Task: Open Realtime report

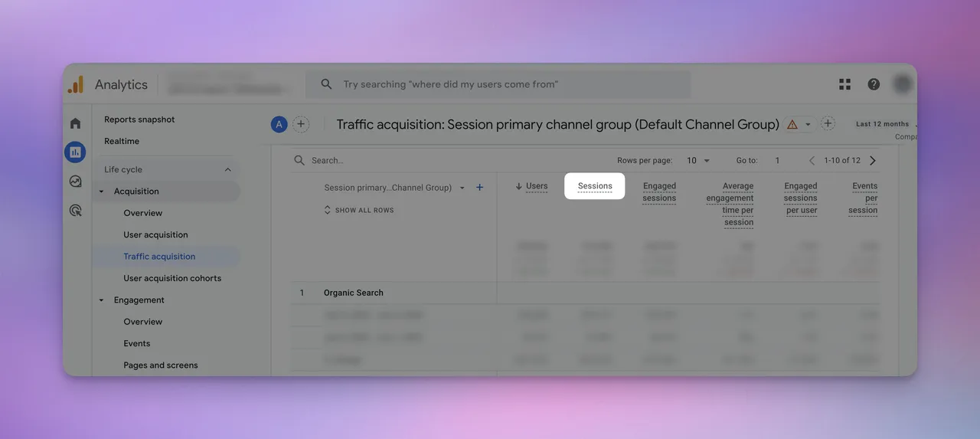Action: click(x=122, y=141)
